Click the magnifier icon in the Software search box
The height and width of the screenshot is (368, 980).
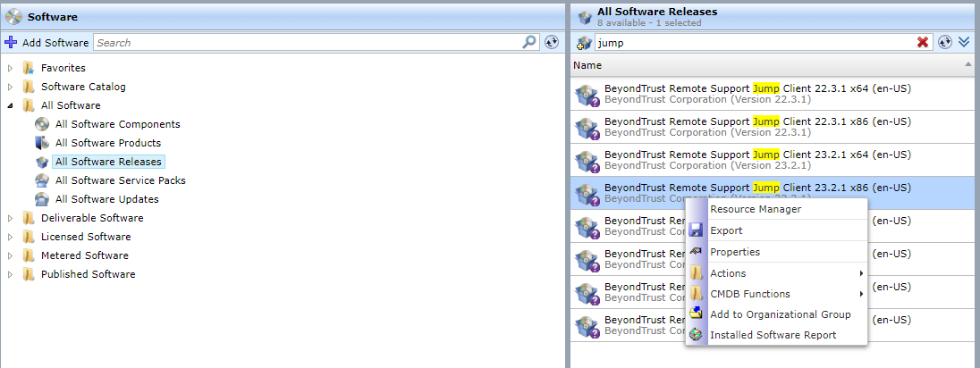[529, 42]
